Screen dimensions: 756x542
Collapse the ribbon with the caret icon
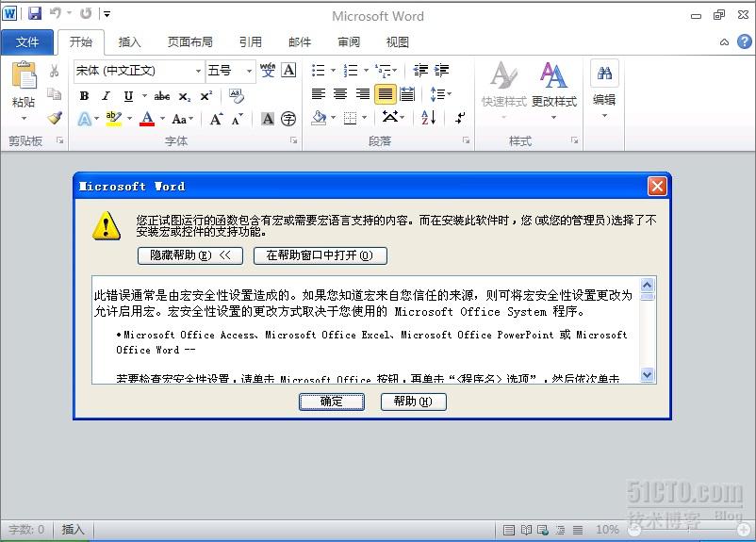click(x=724, y=42)
